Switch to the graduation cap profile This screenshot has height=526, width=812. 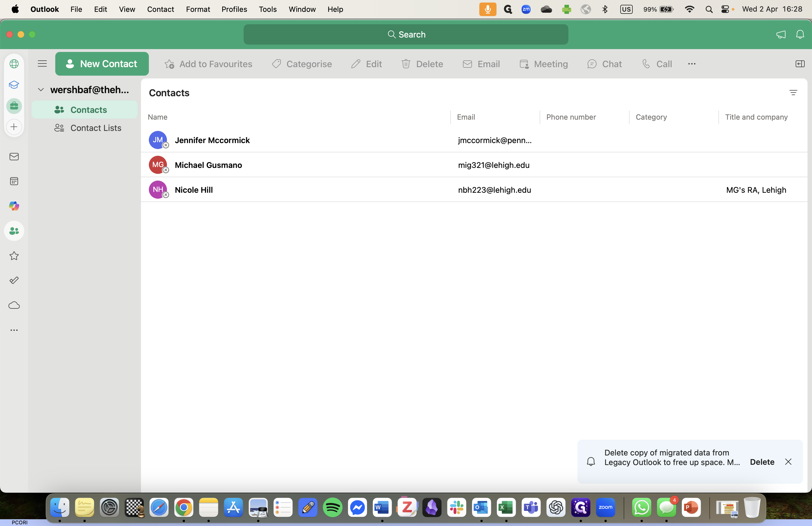tap(14, 85)
